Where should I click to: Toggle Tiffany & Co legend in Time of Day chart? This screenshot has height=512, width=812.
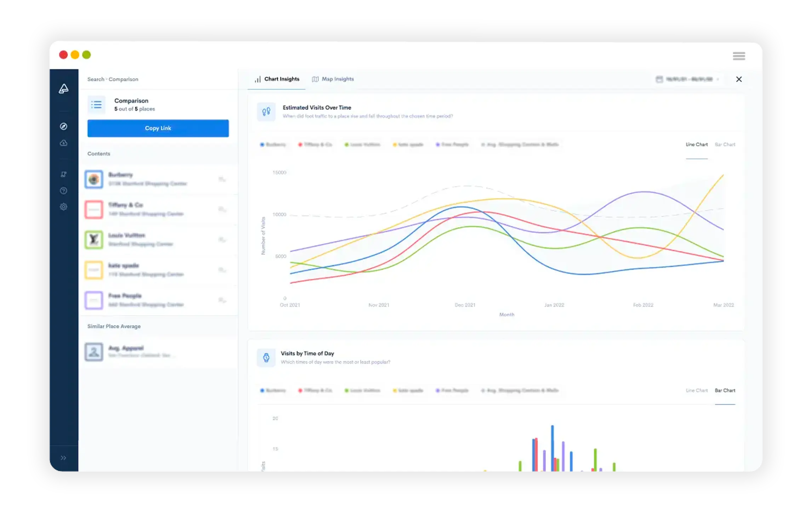[x=315, y=390]
